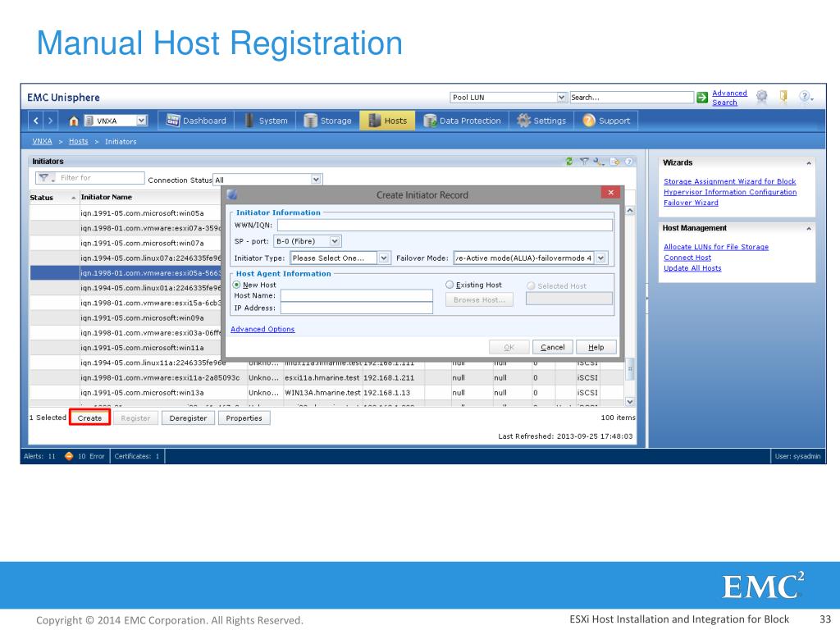Viewport: 840px width, 630px height.
Task: Click the funnel icon in the Filter for box
Action: [45, 178]
